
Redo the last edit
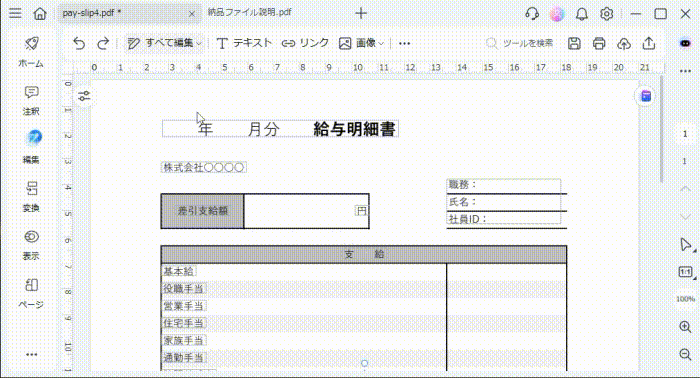(x=103, y=43)
